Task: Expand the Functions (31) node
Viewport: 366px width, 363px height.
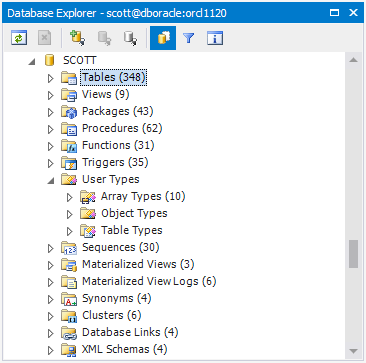Action: pyautogui.click(x=51, y=146)
